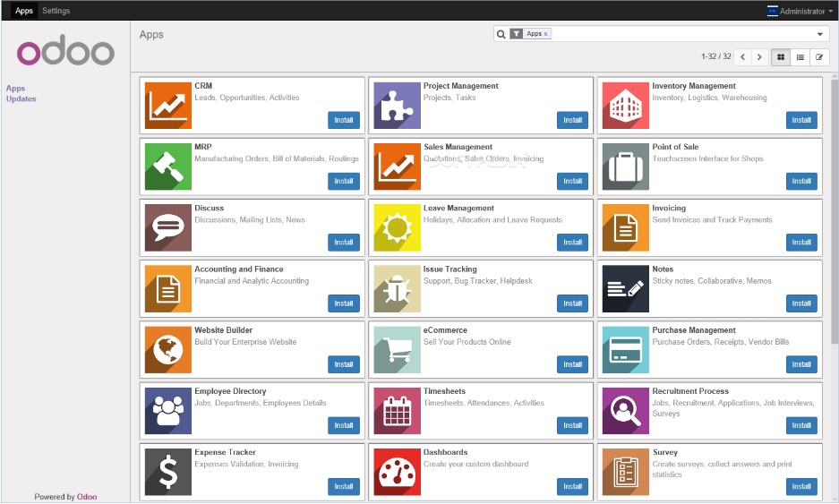Open the Notes pencil icon

click(626, 288)
